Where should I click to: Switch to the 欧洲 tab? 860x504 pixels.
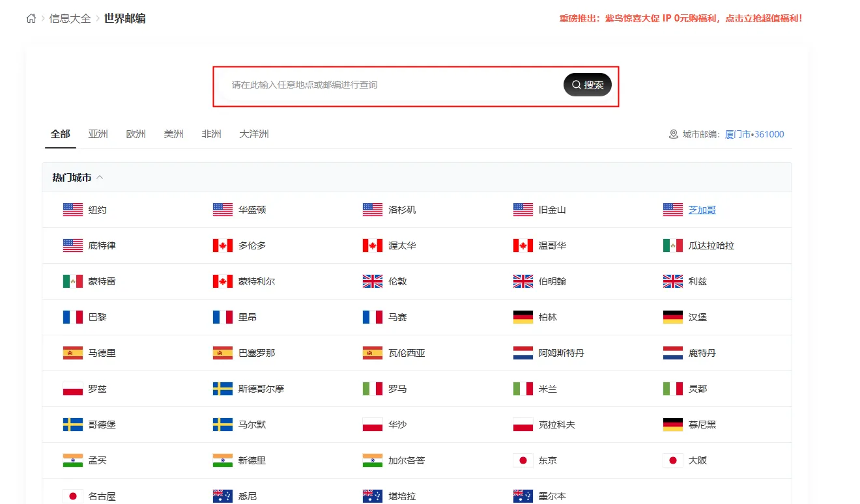(x=136, y=134)
